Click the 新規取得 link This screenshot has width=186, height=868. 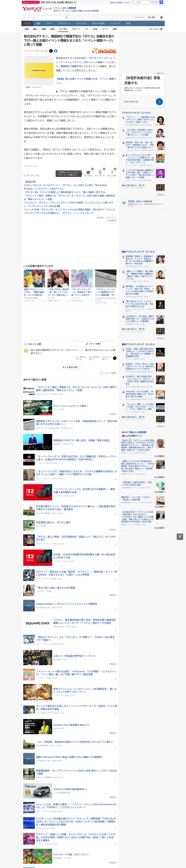[72, 8]
